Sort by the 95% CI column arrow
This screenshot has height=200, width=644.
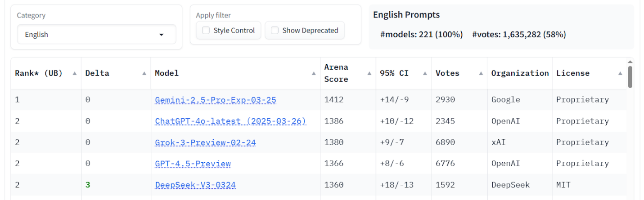[425, 73]
